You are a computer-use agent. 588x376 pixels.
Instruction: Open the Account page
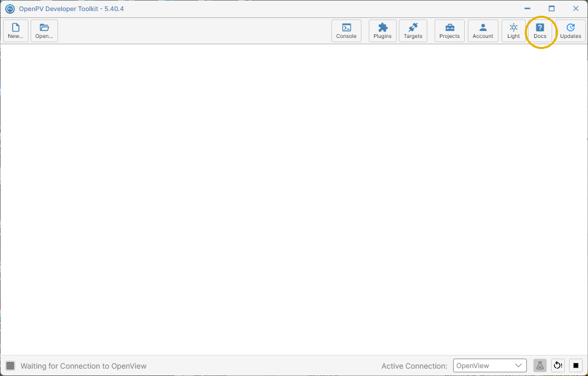[483, 31]
